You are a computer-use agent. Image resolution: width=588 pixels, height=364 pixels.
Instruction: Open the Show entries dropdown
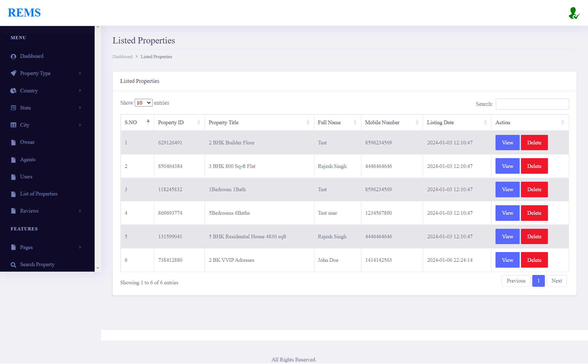click(143, 103)
